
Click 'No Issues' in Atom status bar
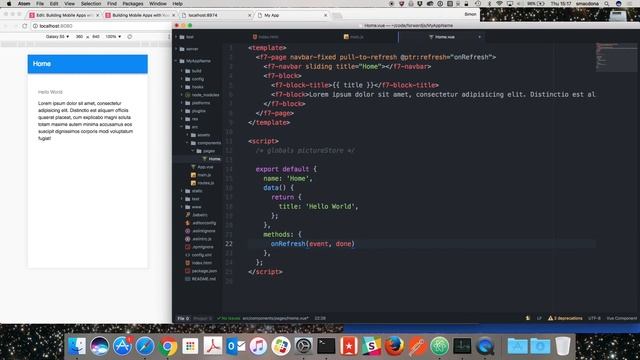(229, 318)
